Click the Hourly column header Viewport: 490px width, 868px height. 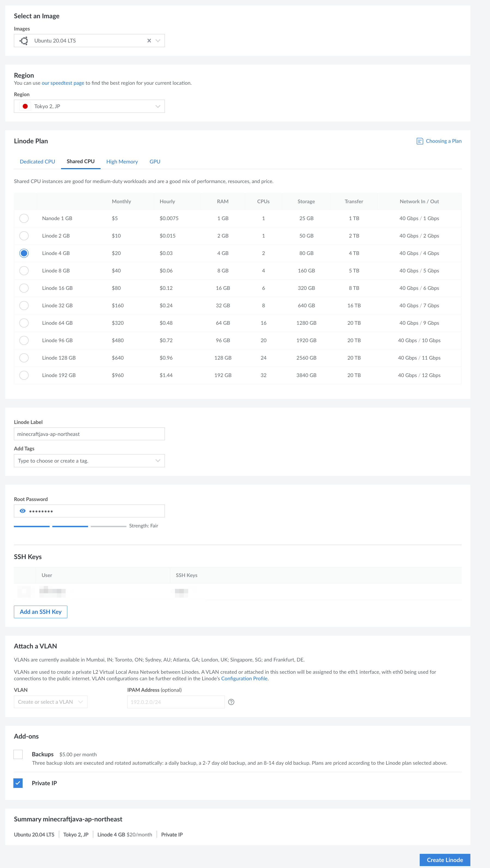point(167,202)
